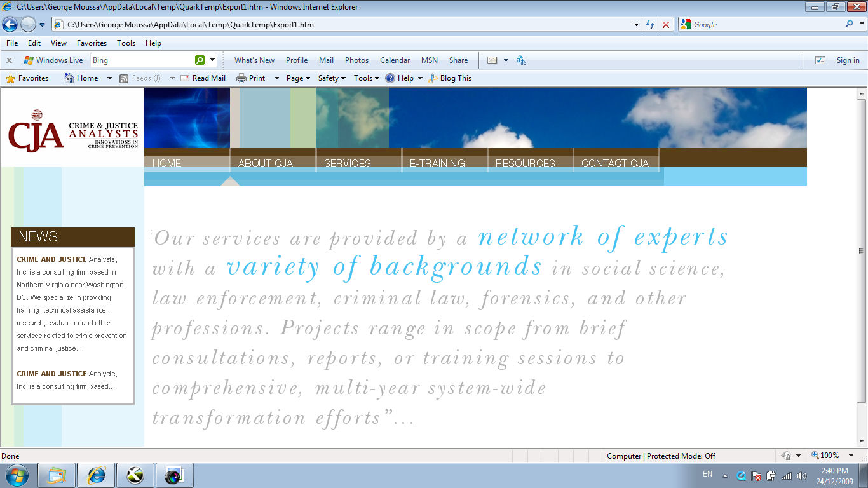Click the Sign in button

coord(847,60)
